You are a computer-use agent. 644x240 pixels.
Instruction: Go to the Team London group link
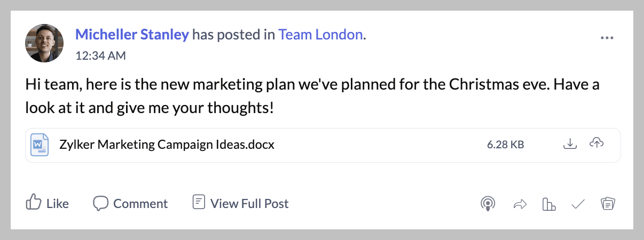click(320, 35)
